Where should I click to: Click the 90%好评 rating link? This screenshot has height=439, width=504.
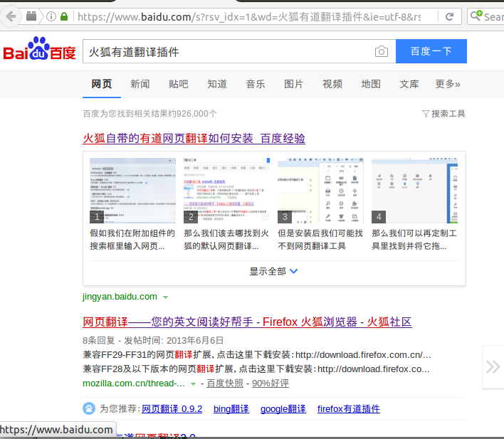(x=271, y=384)
